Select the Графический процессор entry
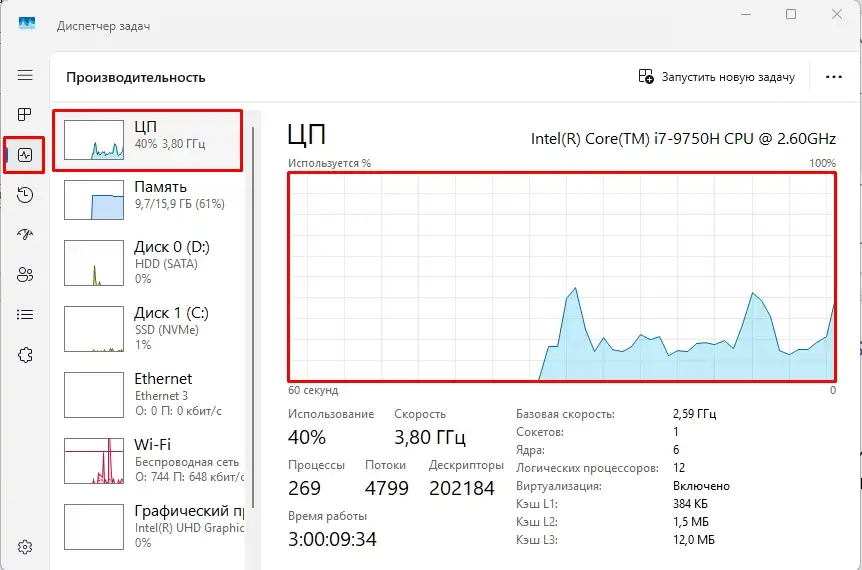 (x=148, y=527)
